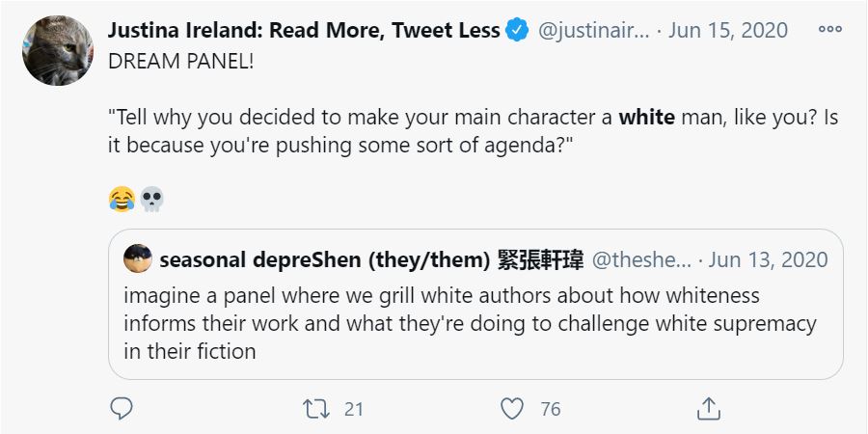Click the blue verified badge
The height and width of the screenshot is (434, 868).
point(518,31)
